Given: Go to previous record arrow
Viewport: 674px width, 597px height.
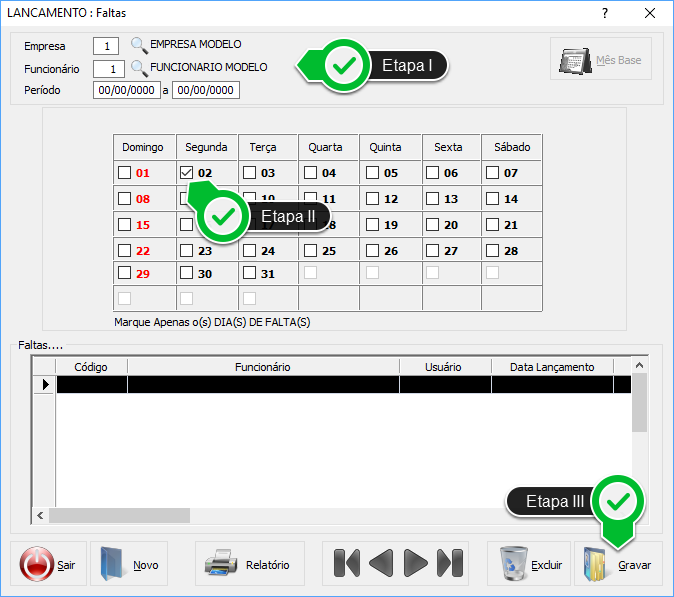Looking at the screenshot, I should click(x=381, y=563).
